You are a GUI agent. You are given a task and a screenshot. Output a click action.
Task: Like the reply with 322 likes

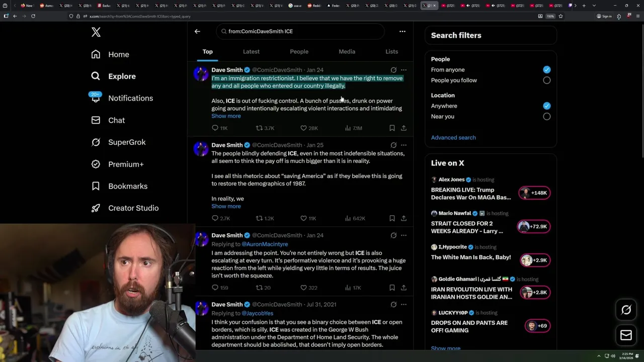click(x=308, y=288)
